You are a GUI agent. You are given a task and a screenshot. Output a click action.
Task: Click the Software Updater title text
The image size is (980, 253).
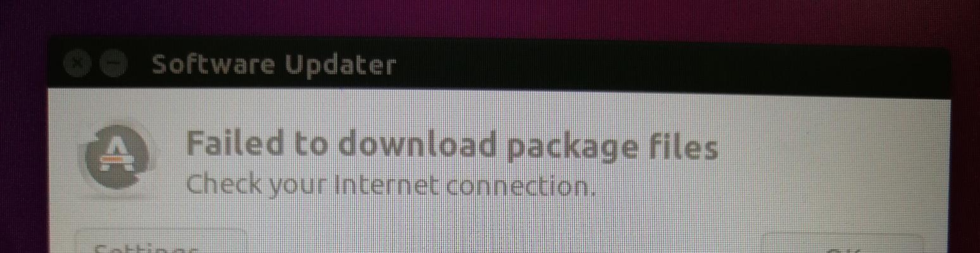(x=274, y=65)
